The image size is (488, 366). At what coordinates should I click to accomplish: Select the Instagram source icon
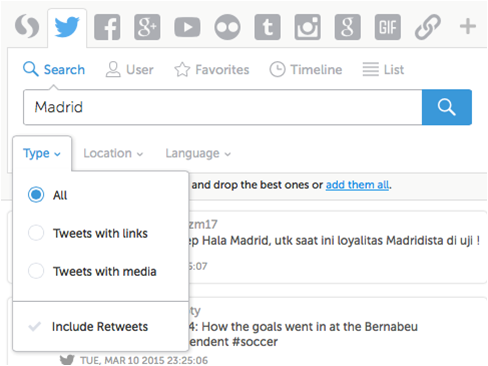307,27
